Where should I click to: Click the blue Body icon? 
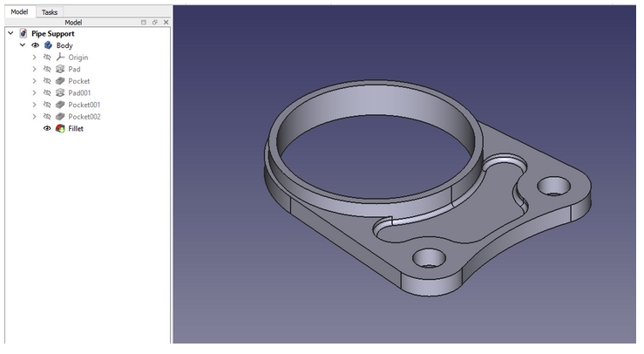click(x=48, y=45)
